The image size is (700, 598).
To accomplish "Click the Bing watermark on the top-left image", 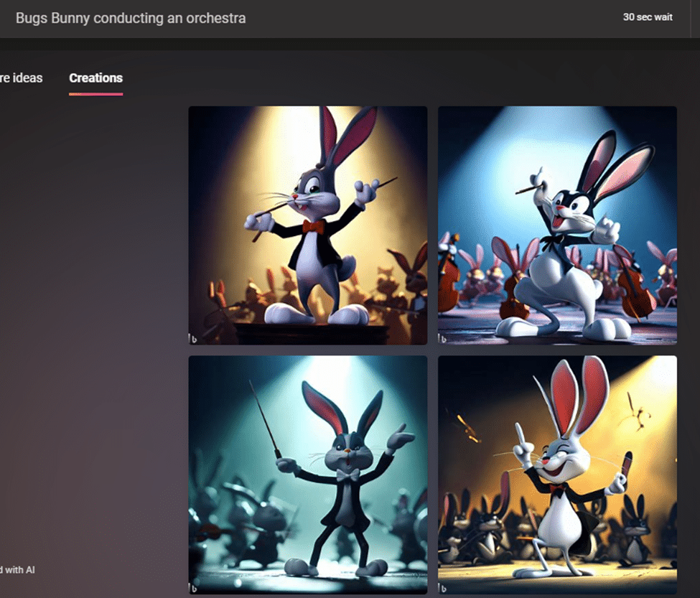I will coord(194,338).
